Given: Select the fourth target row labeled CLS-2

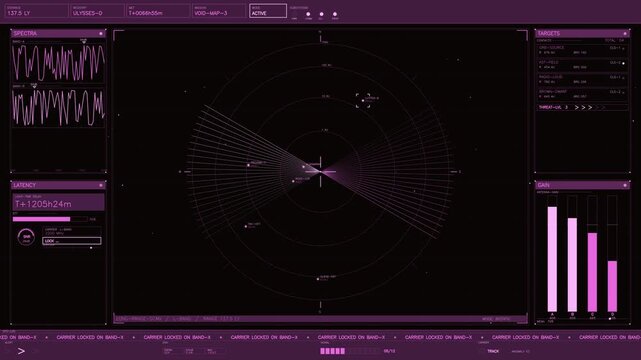Looking at the screenshot, I should tap(582, 94).
